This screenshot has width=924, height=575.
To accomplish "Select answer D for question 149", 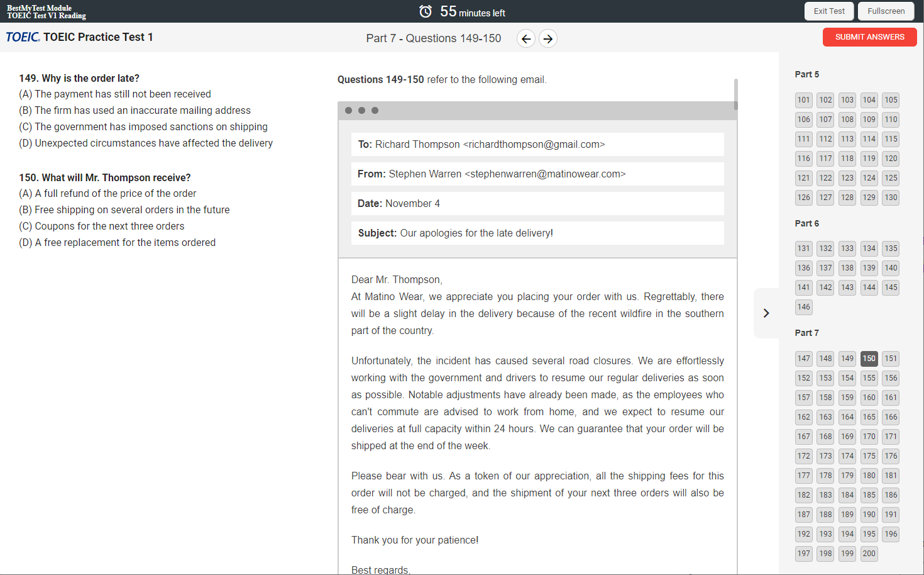I will [x=146, y=143].
